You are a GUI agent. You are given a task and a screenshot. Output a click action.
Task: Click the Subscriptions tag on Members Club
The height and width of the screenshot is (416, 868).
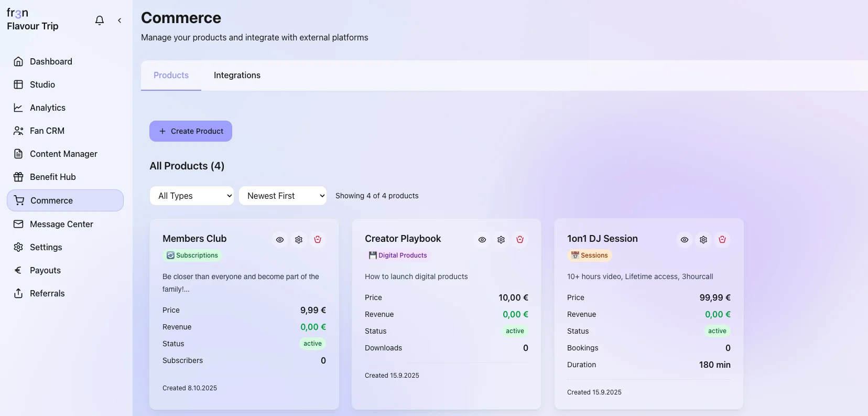click(x=192, y=255)
